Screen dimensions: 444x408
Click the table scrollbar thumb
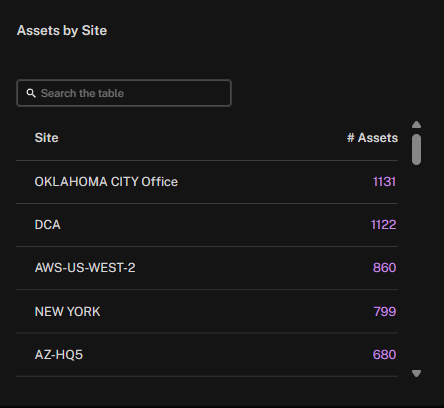click(416, 149)
